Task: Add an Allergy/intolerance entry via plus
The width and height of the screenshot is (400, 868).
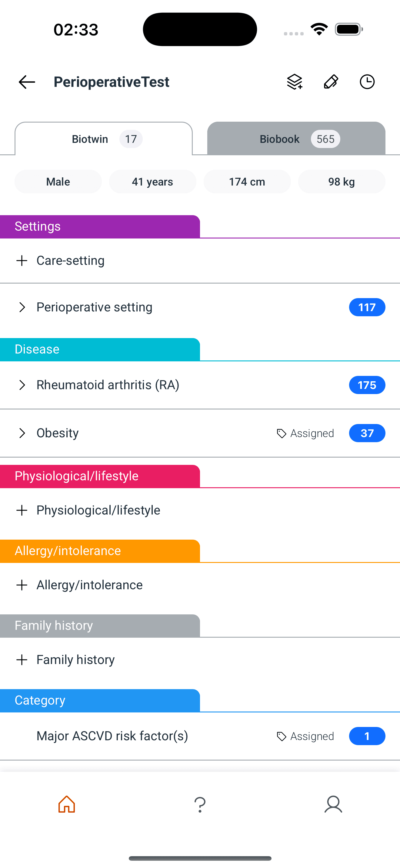Action: 22,585
